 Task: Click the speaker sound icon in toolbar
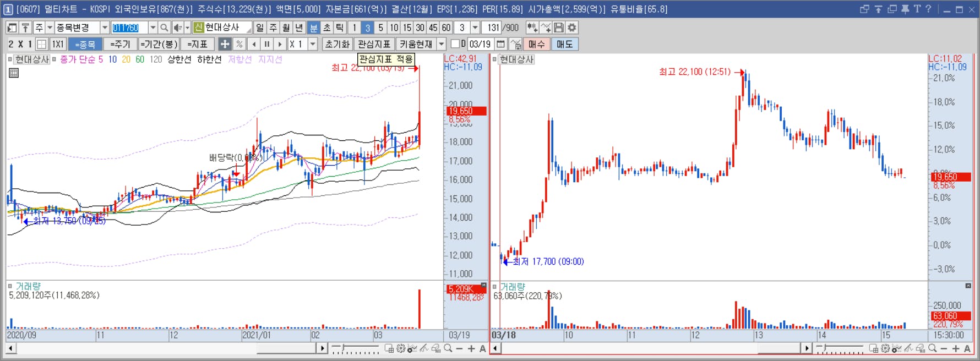tap(177, 28)
